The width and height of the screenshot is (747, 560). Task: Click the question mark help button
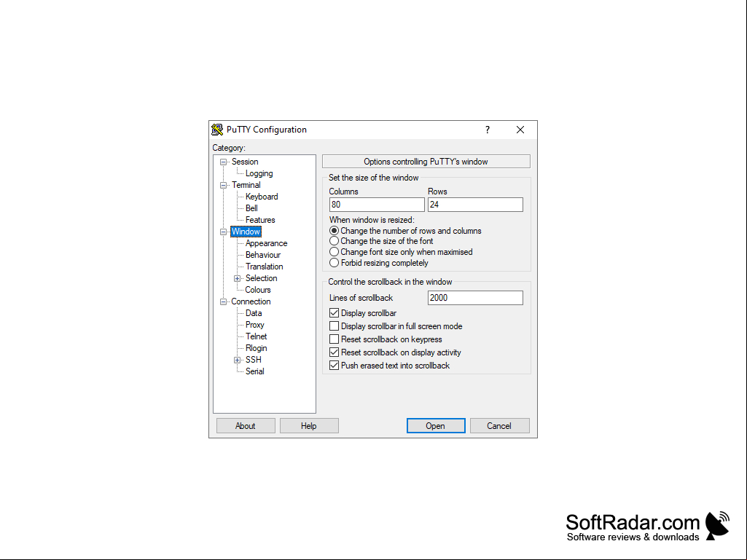[488, 130]
